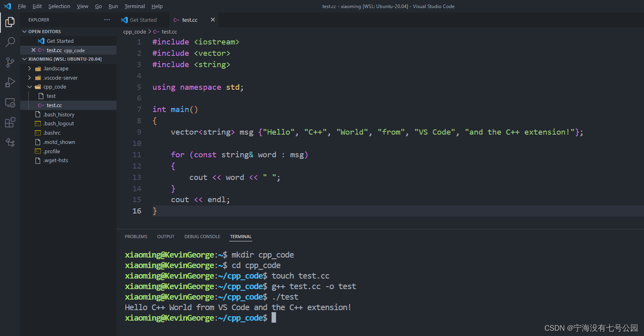Open the .motd_shown file

68,142
